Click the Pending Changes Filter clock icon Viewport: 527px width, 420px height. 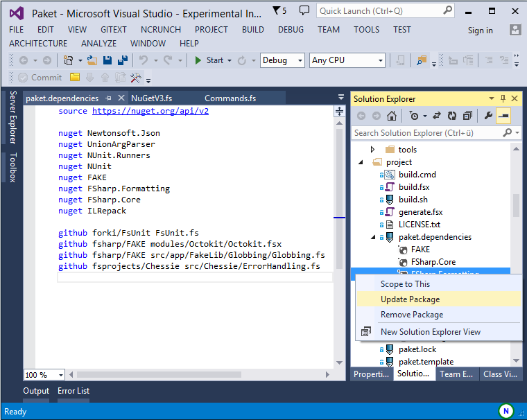tap(414, 116)
